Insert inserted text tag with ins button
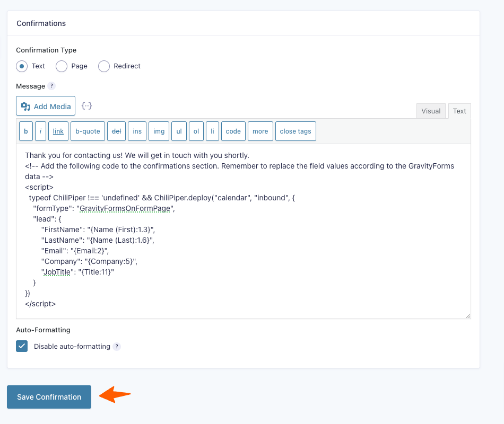This screenshot has height=424, width=504. click(x=137, y=131)
